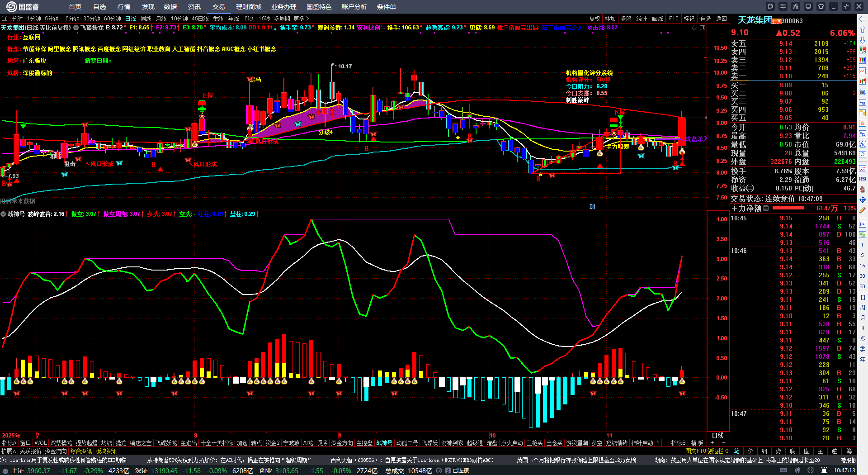Switch to the 周线 period tab
The image size is (868, 475).
tap(146, 19)
